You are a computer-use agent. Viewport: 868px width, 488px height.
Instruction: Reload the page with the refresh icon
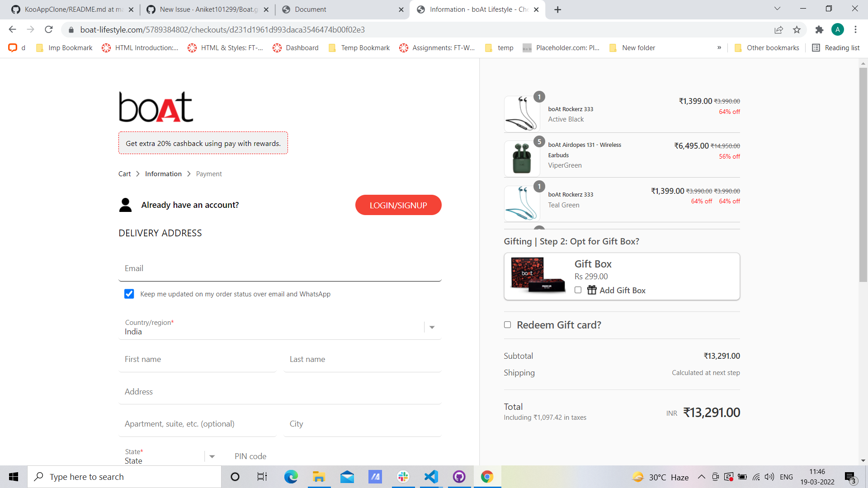click(49, 30)
